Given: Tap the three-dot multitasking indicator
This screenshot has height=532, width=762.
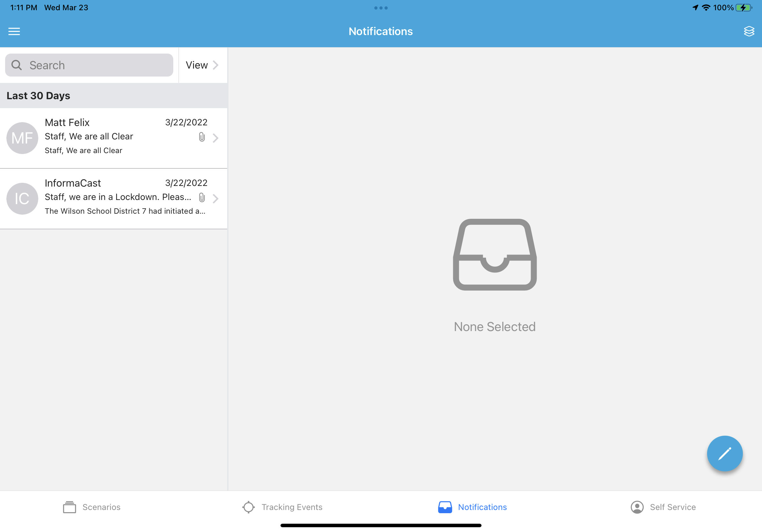Looking at the screenshot, I should (381, 8).
